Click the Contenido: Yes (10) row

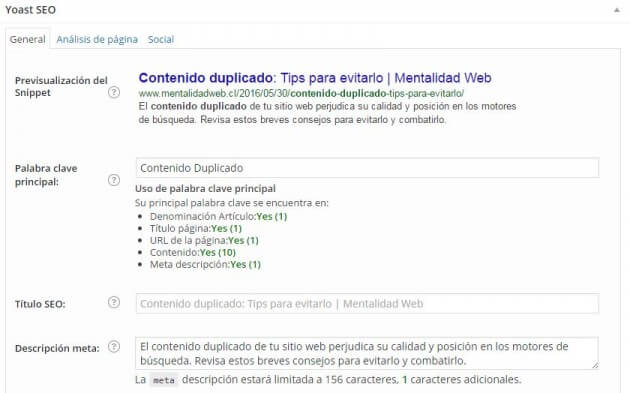(193, 252)
